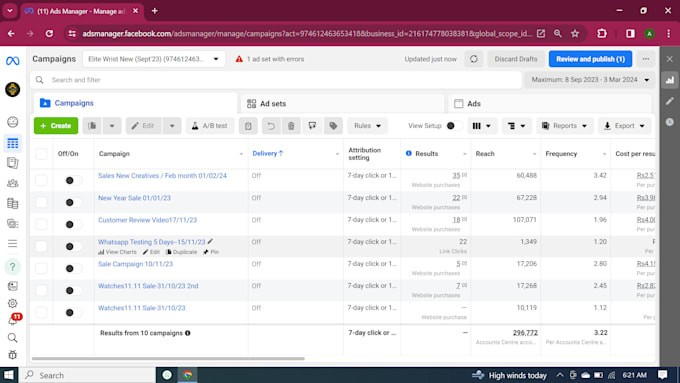Image resolution: width=680 pixels, height=383 pixels.
Task: Open All Tools hamburger menu in the sidebar
Action: point(13,243)
